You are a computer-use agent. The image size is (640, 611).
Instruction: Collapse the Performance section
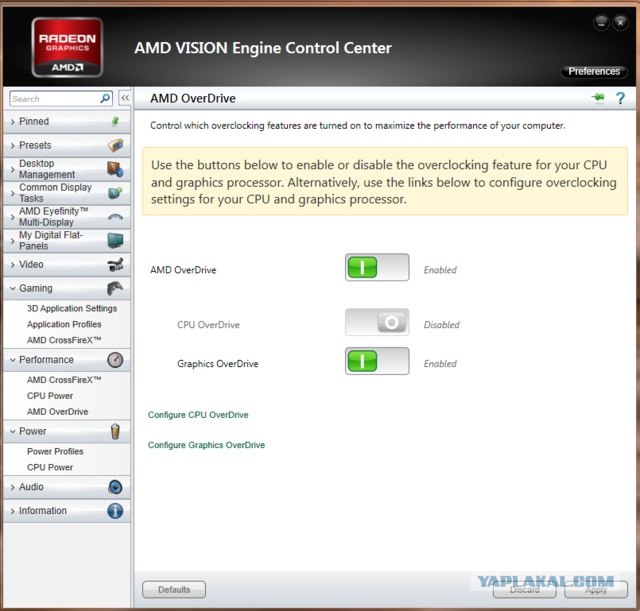67,360
